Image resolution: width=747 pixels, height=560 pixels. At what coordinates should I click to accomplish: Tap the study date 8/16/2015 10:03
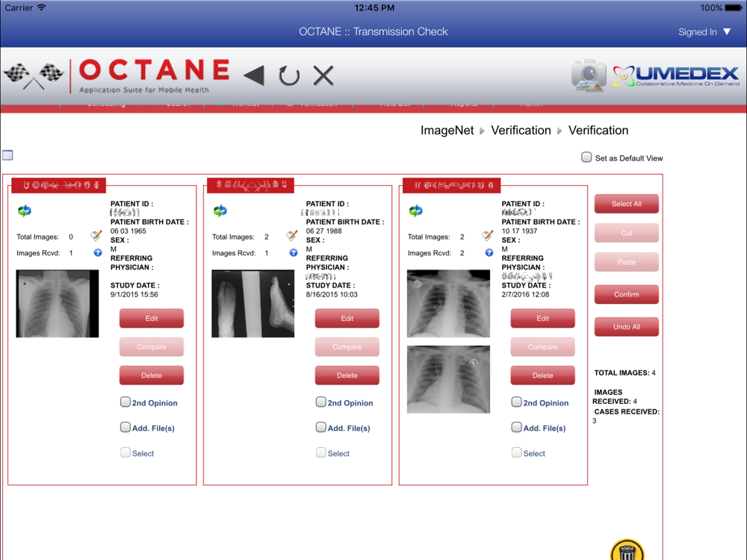[332, 294]
